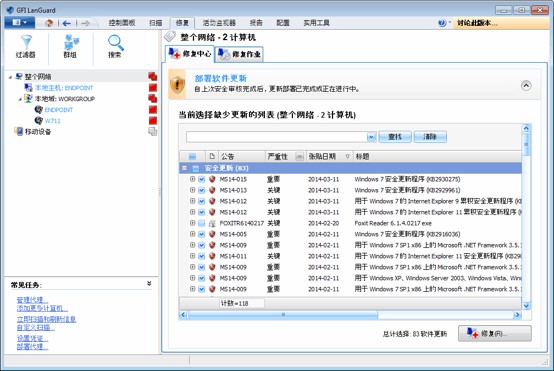Screen dimensions: 554x371
Task: Switch to the 修复作业 tab
Action: 239,54
